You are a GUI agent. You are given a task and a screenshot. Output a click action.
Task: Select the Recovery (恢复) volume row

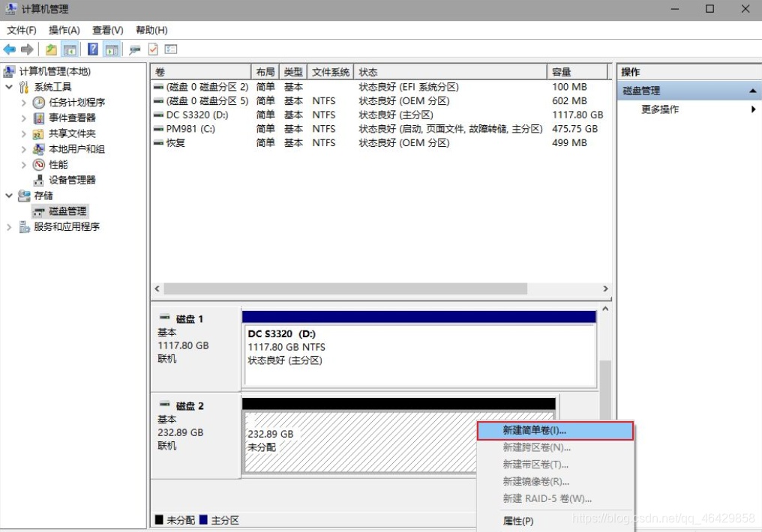point(379,143)
